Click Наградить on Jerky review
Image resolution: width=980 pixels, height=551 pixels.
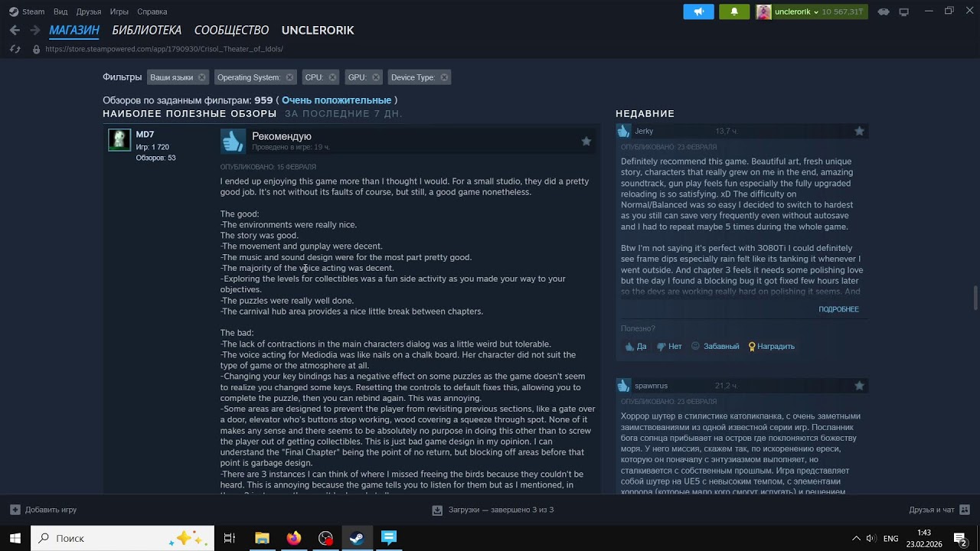coord(771,347)
